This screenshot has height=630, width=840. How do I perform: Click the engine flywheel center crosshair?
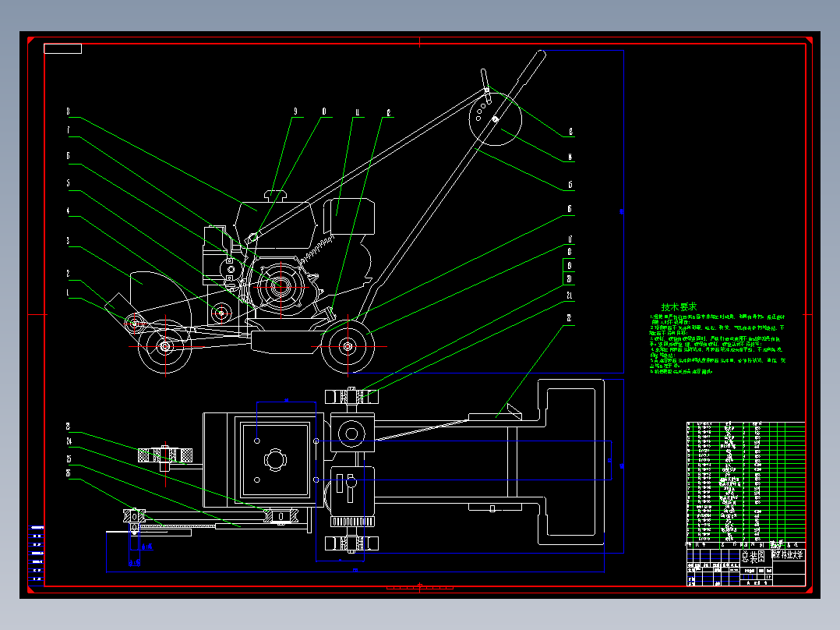click(281, 287)
